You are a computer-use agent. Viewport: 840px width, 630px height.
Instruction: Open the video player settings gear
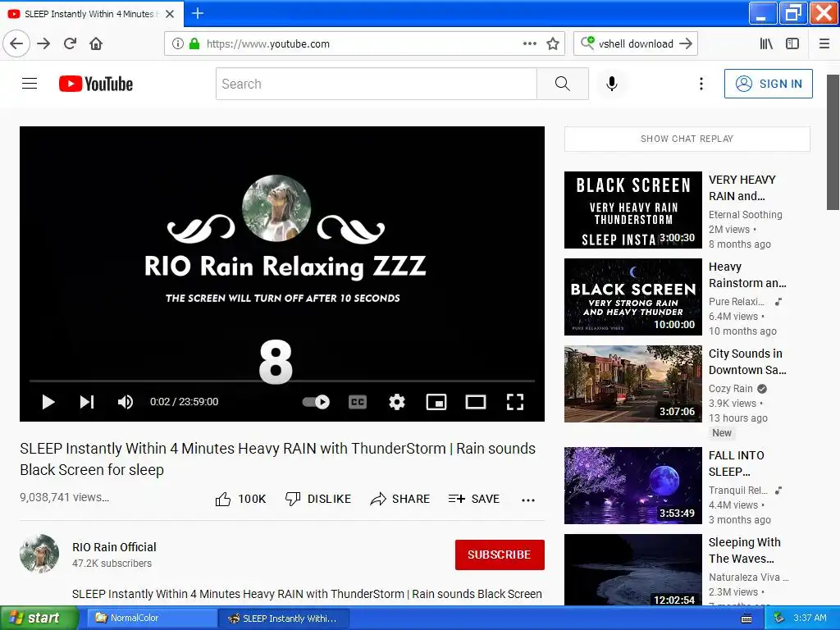[x=397, y=402]
